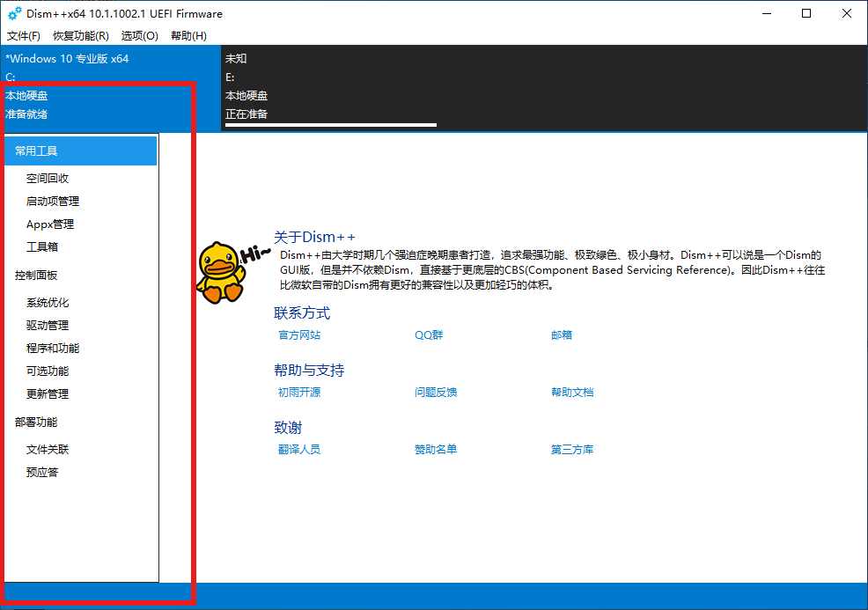Open the 文件(F) menu
This screenshot has height=610, width=868.
[x=23, y=36]
